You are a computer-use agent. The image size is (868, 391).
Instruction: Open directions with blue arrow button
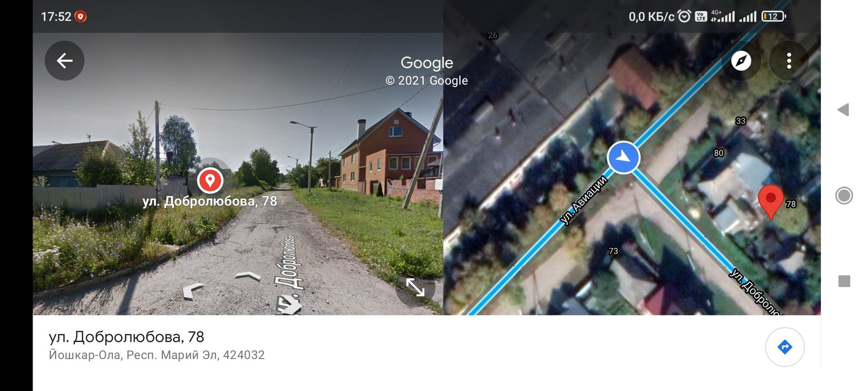coord(785,347)
